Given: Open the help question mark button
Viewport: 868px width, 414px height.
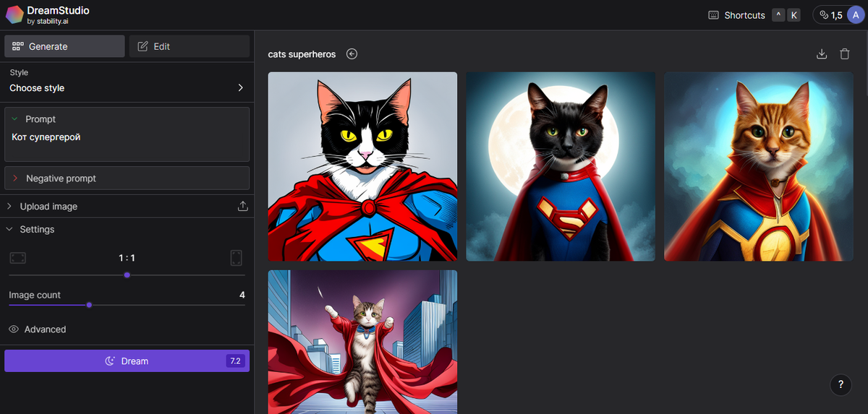Looking at the screenshot, I should [x=841, y=385].
